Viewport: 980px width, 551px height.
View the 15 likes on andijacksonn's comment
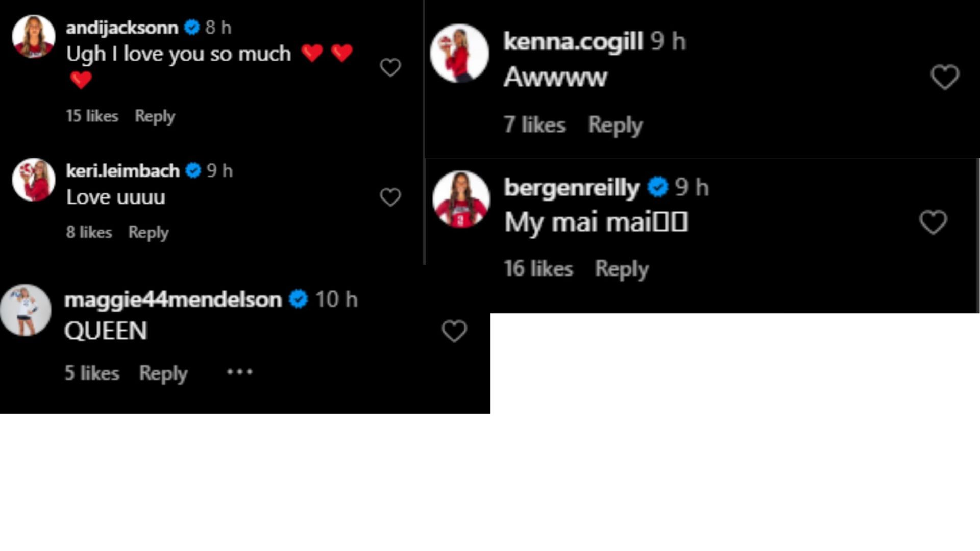pyautogui.click(x=92, y=116)
